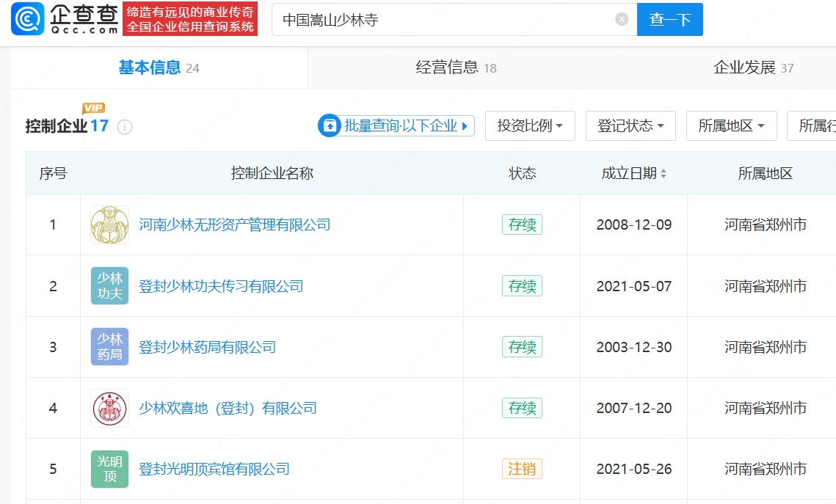Clear the search box with X icon
Image resolution: width=836 pixels, height=504 pixels.
(x=622, y=20)
